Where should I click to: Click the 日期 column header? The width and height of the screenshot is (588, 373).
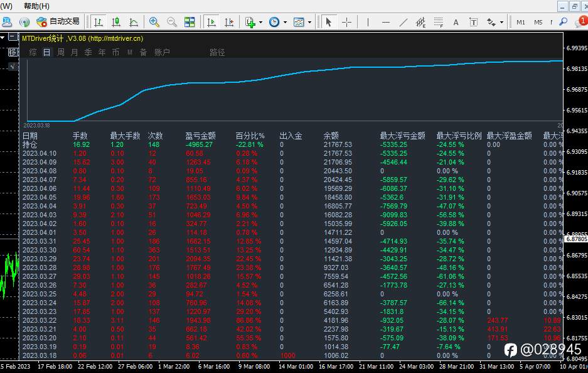tap(30, 136)
